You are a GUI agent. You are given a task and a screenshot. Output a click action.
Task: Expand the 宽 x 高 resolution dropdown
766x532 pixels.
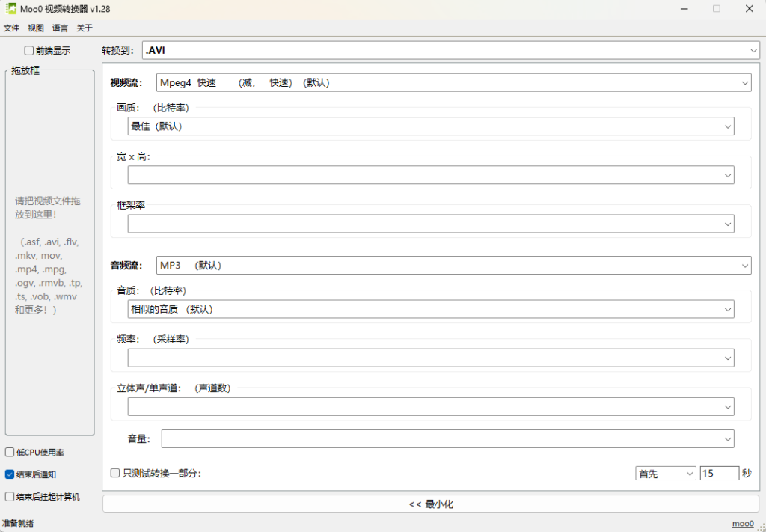(430, 175)
